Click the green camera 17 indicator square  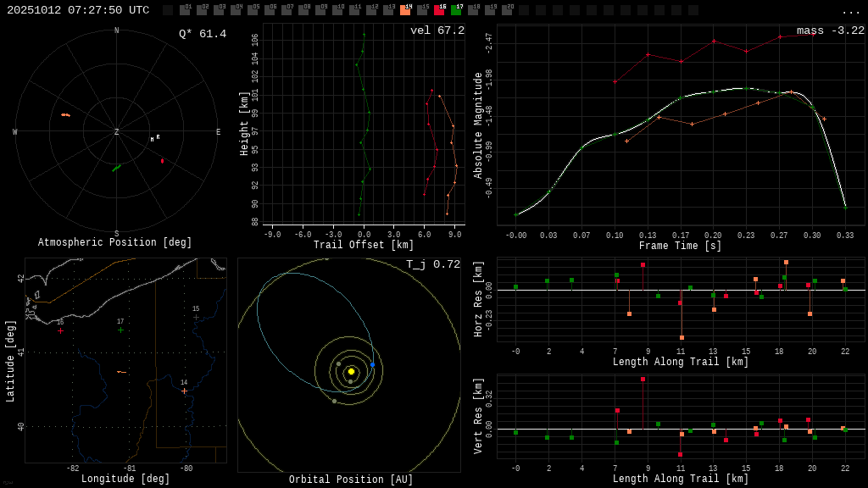tap(456, 10)
